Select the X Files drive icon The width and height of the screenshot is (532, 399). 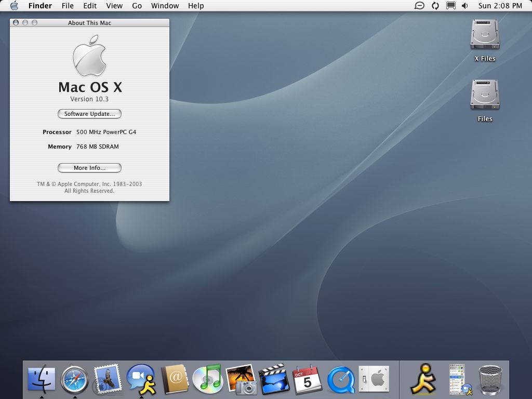pyautogui.click(x=485, y=35)
